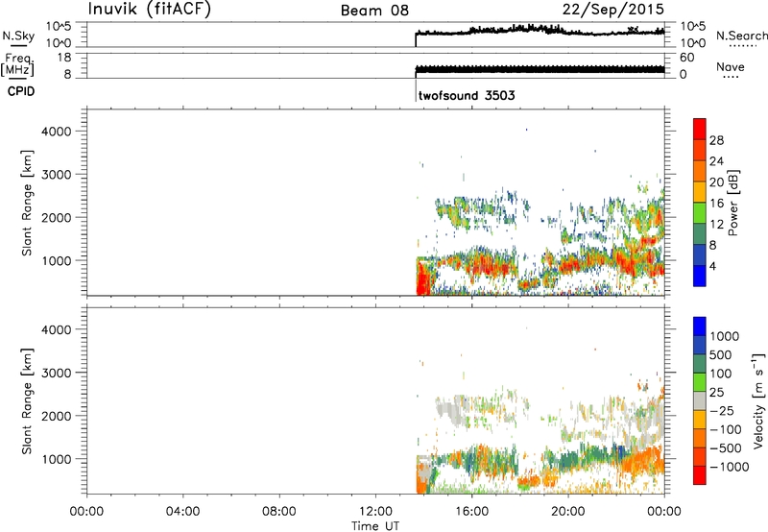This screenshot has width=768, height=532.
Task: Click the sky noise trace line
Action: pyautogui.click(x=540, y=31)
